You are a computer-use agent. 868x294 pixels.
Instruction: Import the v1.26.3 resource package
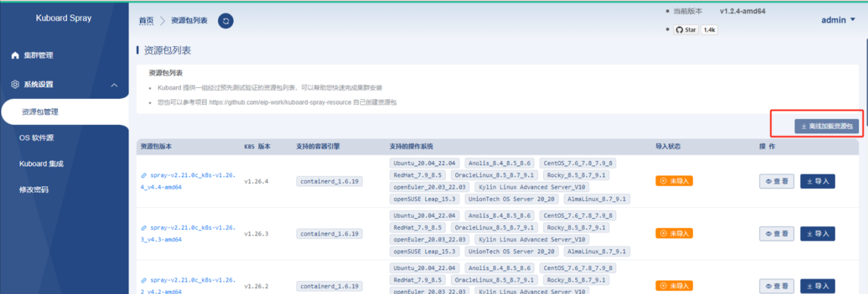click(817, 233)
